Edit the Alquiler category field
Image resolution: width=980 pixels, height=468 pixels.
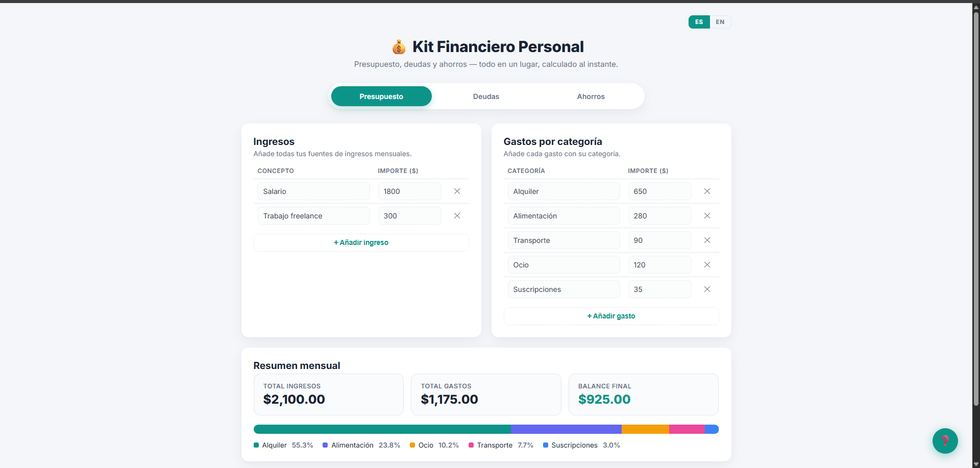(563, 191)
